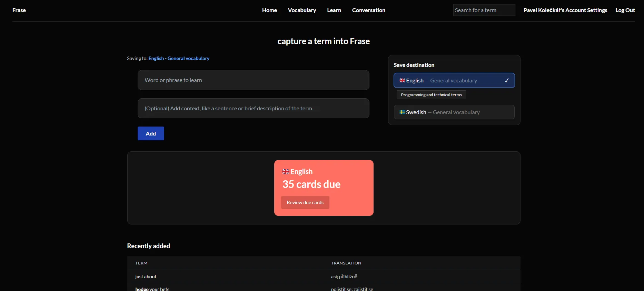Open Pavel Kolečkář's Account Settings
This screenshot has width=644, height=291.
(565, 10)
